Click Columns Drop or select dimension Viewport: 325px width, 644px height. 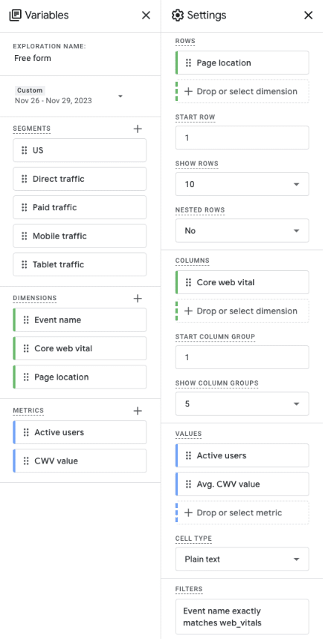pos(242,311)
